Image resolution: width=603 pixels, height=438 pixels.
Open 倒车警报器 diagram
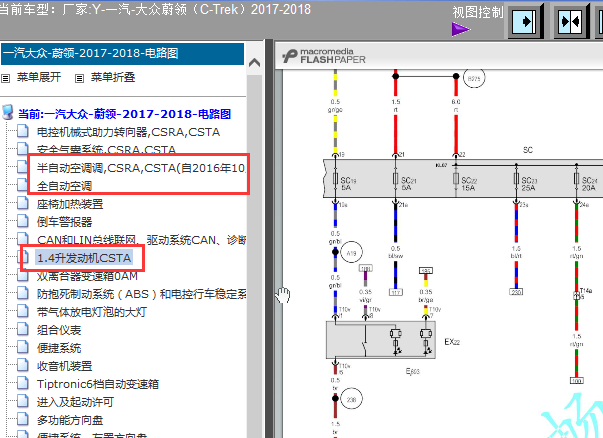(x=64, y=222)
